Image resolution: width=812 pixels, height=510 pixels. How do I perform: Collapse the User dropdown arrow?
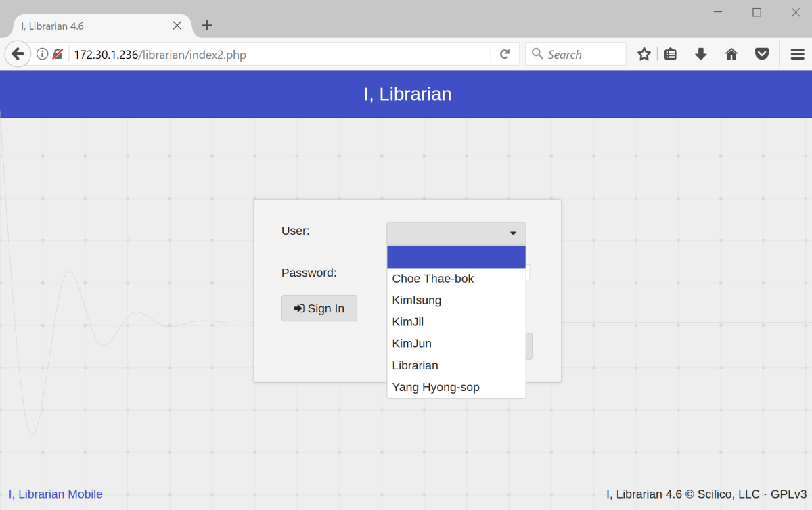[513, 233]
